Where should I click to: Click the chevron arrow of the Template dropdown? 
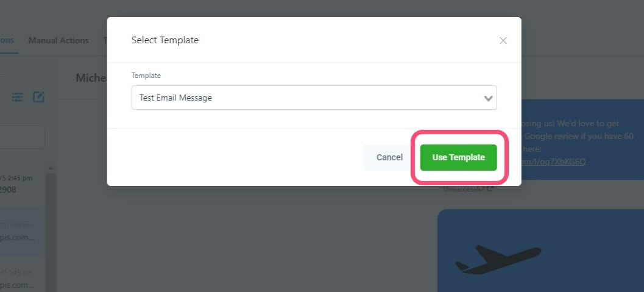click(488, 98)
